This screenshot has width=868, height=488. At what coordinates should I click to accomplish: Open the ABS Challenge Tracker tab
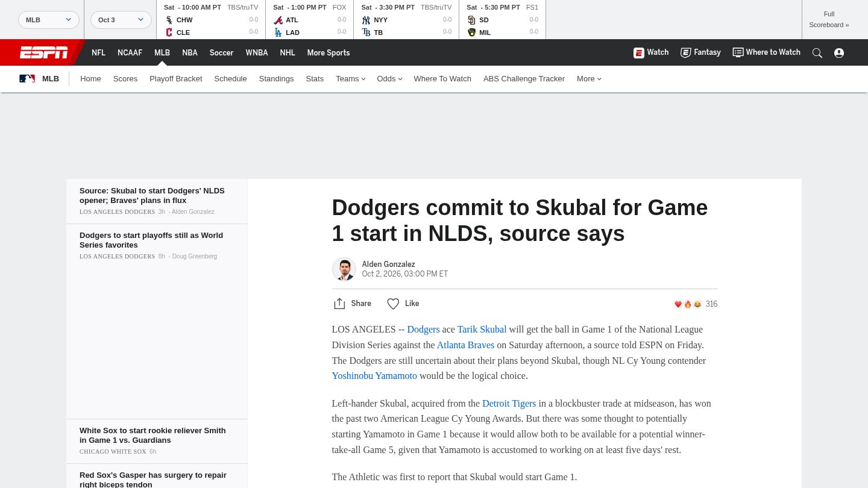[524, 79]
